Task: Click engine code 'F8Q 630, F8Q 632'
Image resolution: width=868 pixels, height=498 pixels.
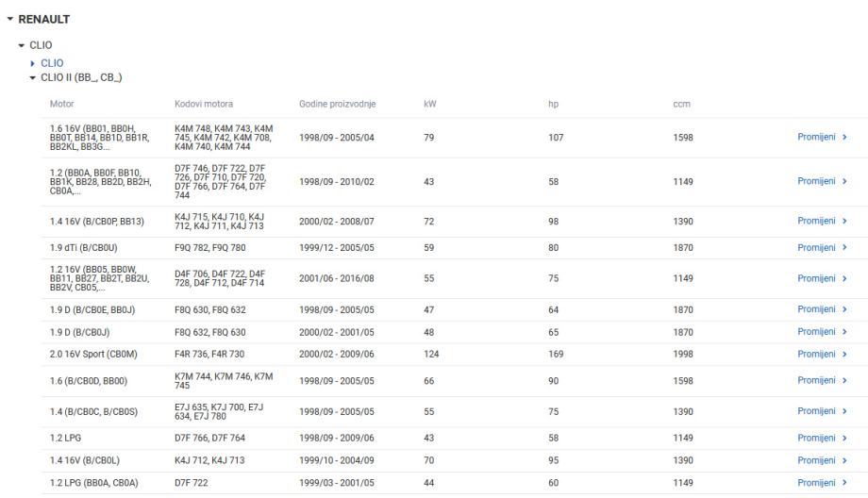Action: [x=209, y=310]
